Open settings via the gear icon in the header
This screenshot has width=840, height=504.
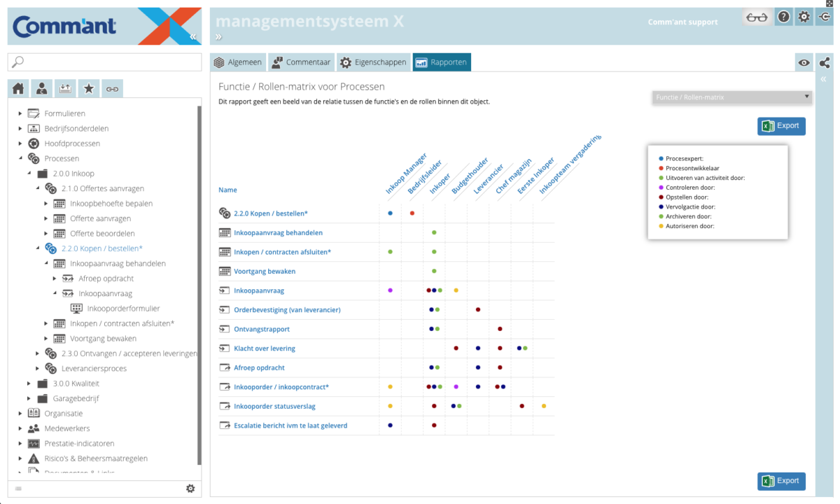pos(804,16)
